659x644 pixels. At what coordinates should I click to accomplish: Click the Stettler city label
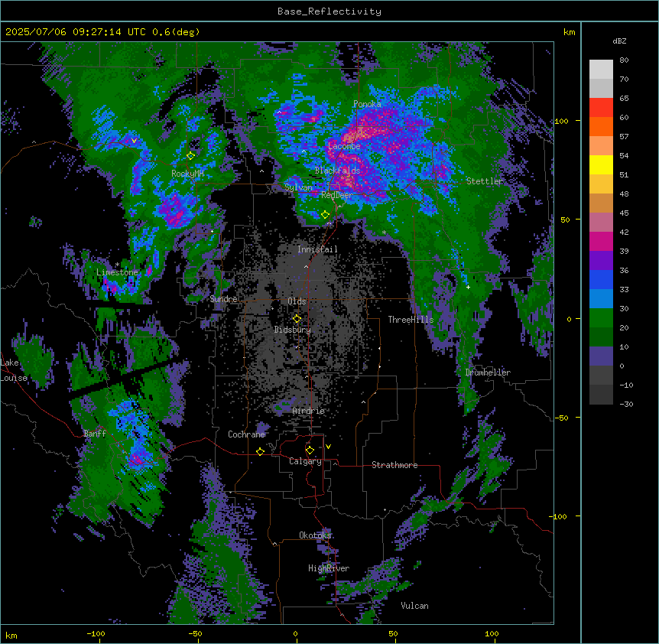click(485, 181)
